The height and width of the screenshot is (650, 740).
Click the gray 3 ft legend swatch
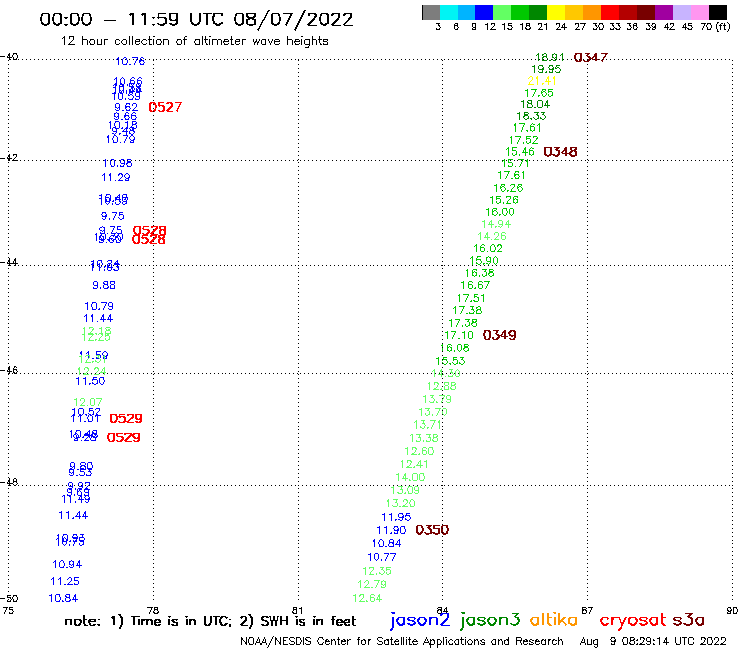(431, 12)
